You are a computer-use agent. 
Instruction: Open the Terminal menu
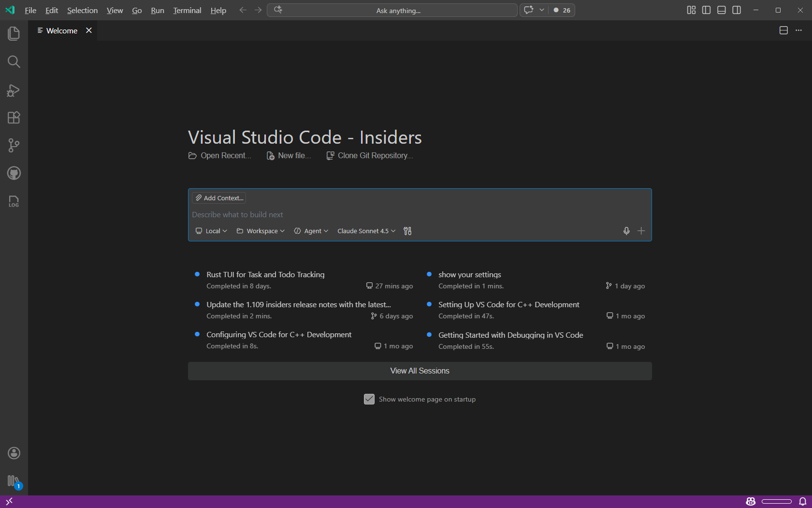[x=187, y=10]
